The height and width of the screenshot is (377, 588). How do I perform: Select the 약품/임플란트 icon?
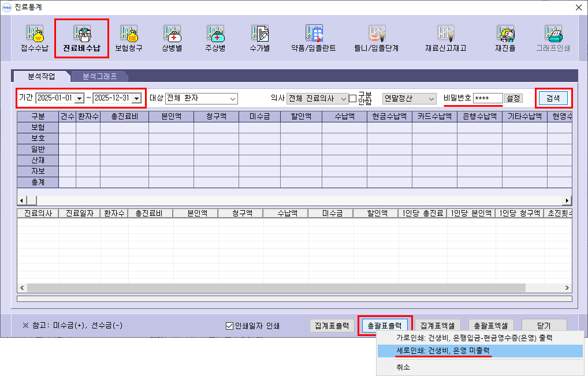314,38
